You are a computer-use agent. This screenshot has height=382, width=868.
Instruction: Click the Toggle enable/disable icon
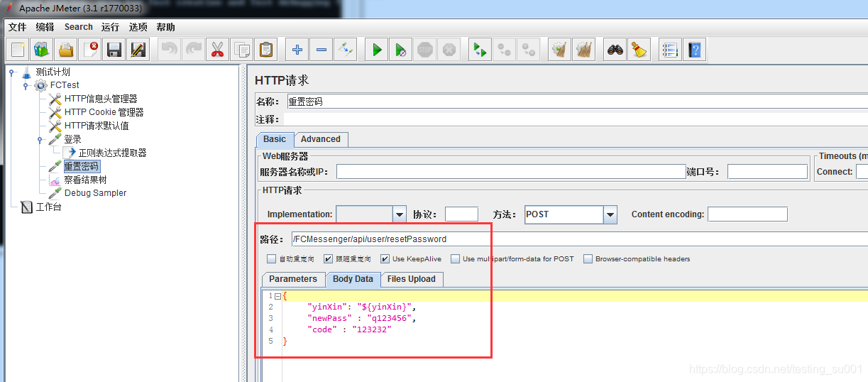(346, 50)
